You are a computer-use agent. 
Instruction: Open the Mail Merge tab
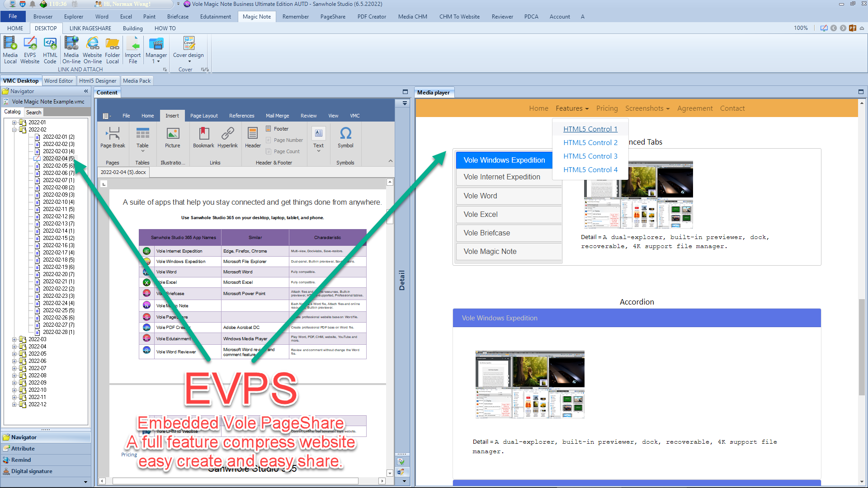coord(277,116)
